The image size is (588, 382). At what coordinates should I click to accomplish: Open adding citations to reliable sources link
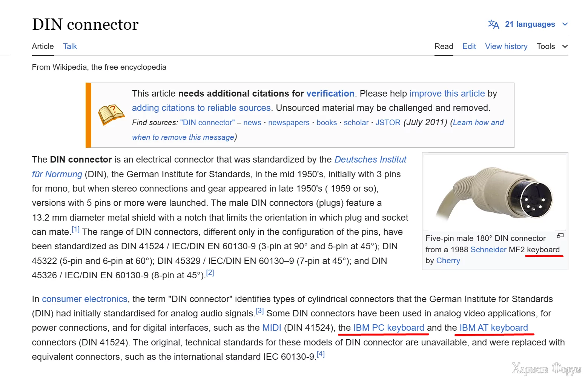(201, 108)
